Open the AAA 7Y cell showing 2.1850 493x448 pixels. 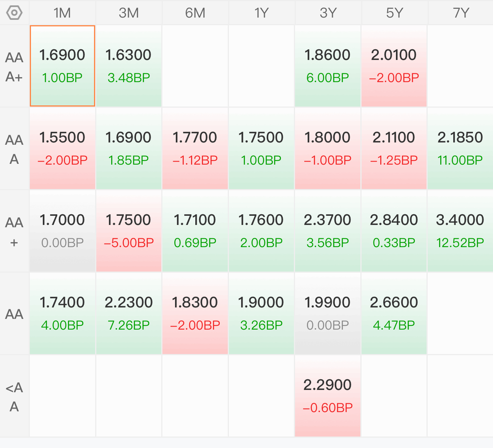[x=461, y=149]
